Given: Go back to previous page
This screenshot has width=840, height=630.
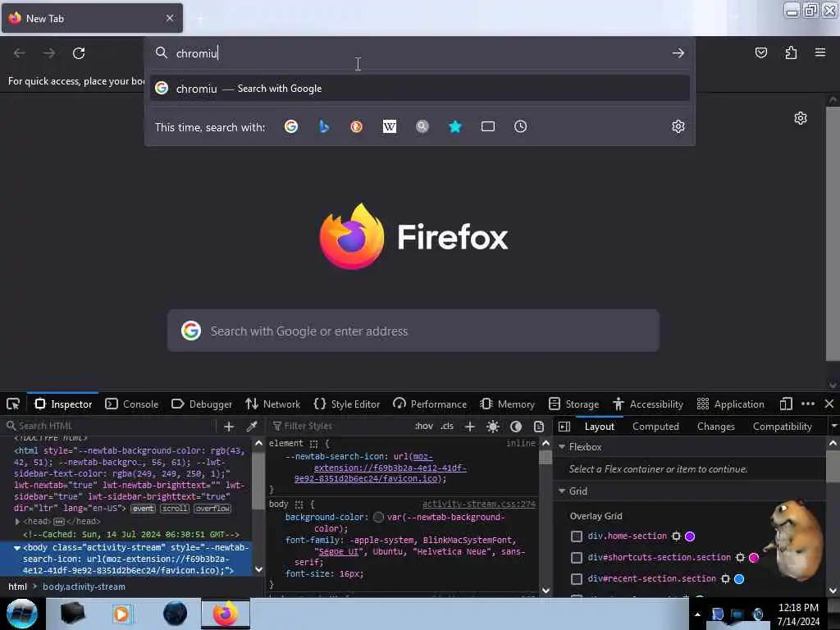Looking at the screenshot, I should [20, 53].
